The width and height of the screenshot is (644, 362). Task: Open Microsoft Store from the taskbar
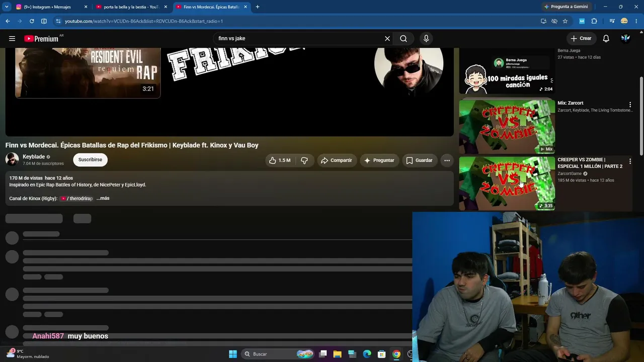[381, 354]
